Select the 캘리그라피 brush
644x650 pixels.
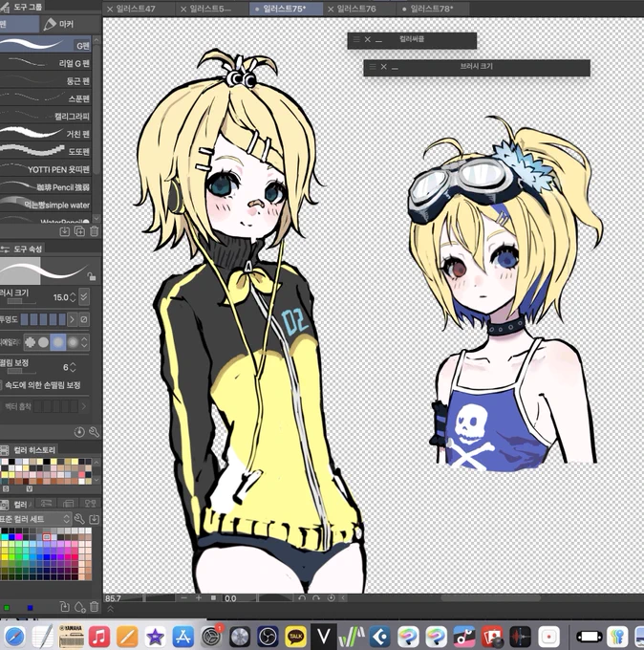coord(46,116)
